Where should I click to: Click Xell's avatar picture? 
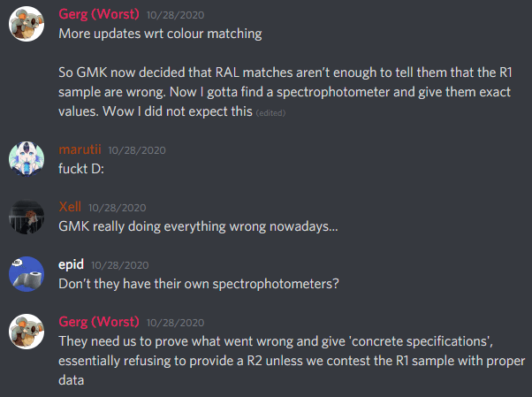coord(27,217)
